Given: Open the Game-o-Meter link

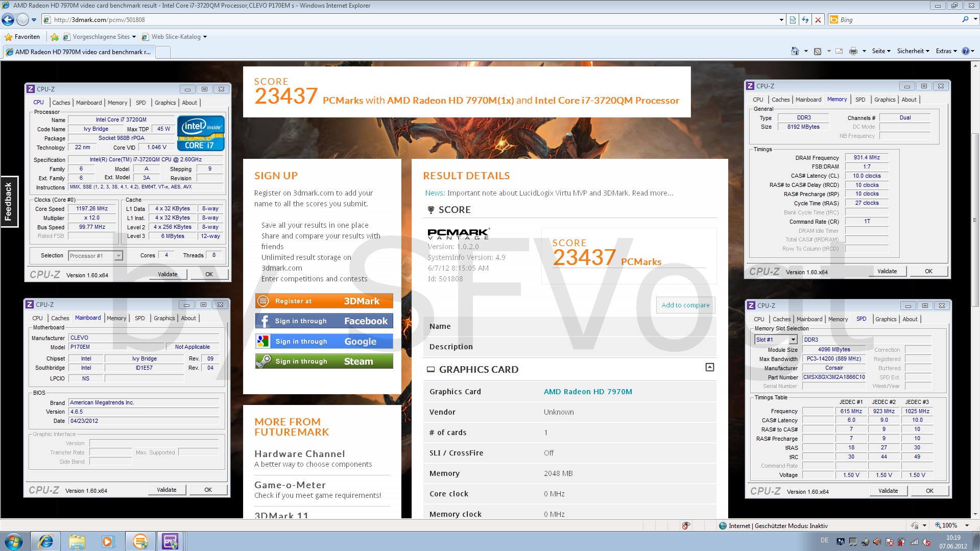Looking at the screenshot, I should click(x=290, y=485).
